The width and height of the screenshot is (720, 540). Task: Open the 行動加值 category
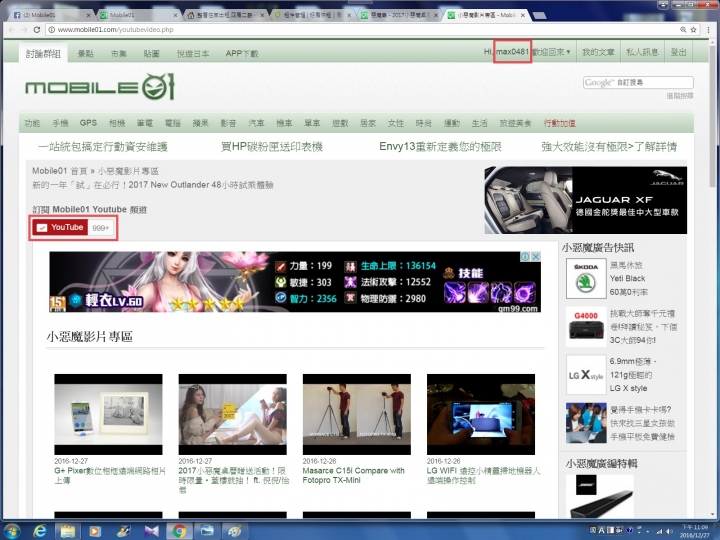pyautogui.click(x=559, y=123)
